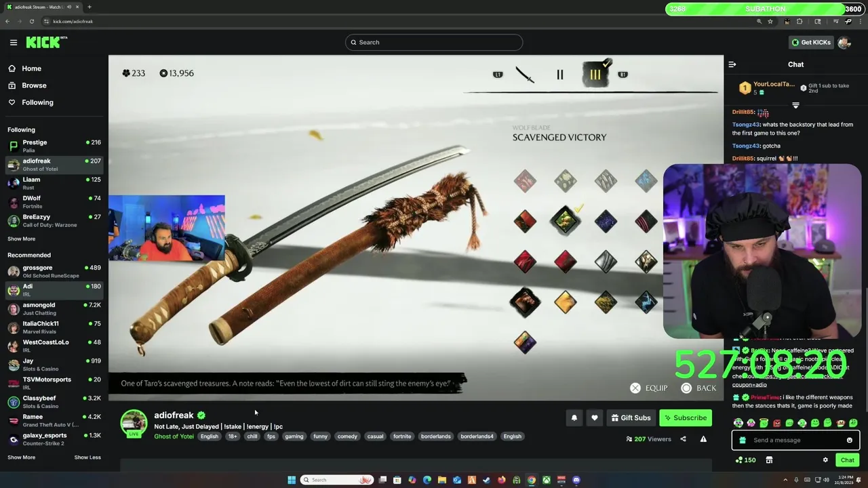Screen dimensions: 868x488
Task: Open gift icon inside chat message box
Action: click(x=742, y=440)
